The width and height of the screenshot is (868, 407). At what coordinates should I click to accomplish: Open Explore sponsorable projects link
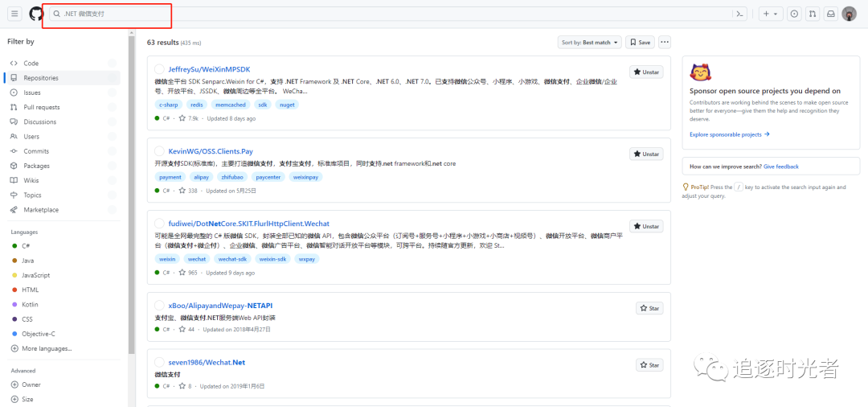[729, 134]
